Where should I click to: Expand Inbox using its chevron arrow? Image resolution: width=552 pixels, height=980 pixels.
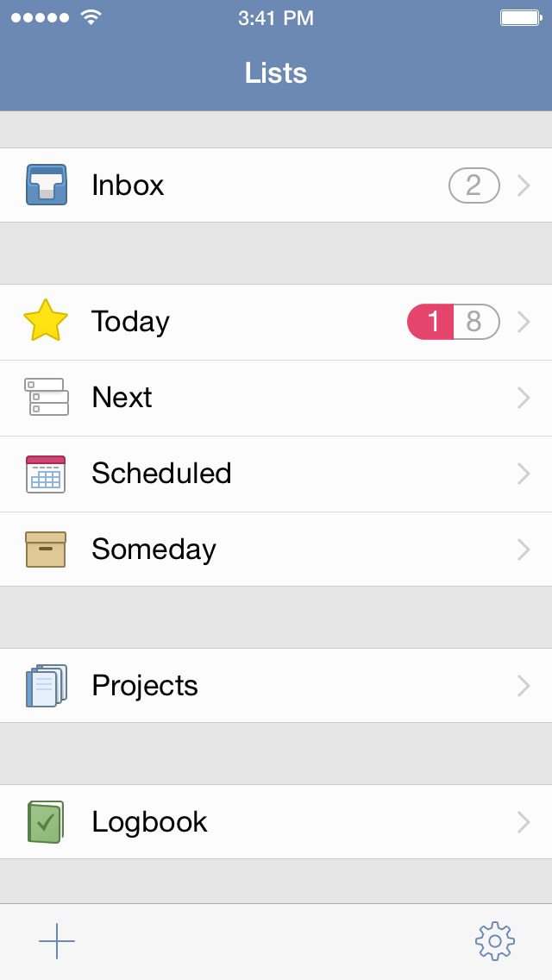[523, 185]
